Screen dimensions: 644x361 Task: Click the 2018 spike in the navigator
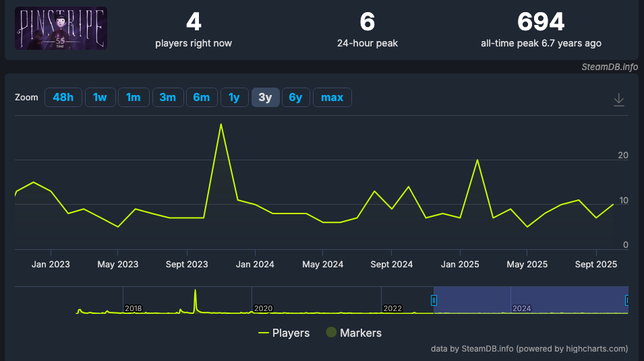click(195, 300)
